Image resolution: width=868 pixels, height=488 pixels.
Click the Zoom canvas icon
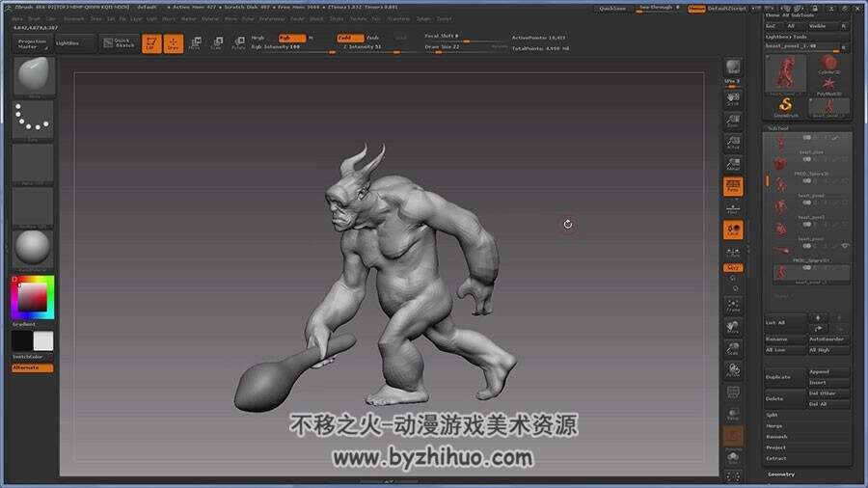click(733, 121)
